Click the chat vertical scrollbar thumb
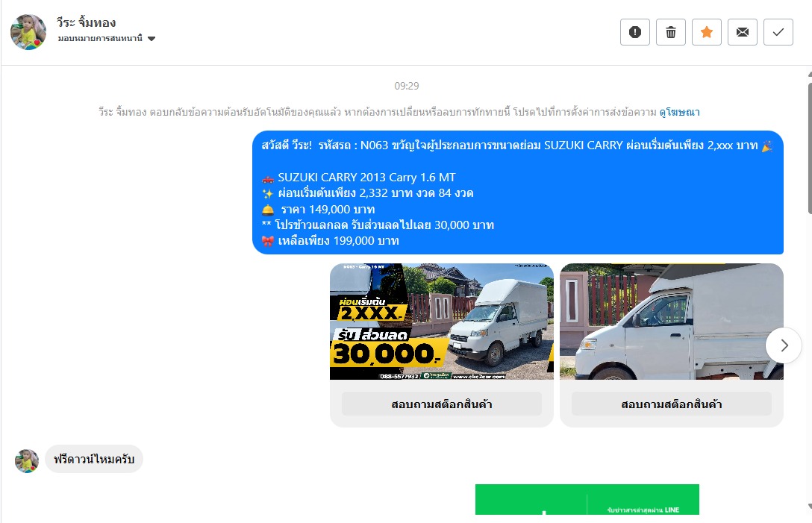812x523 pixels. 810,148
